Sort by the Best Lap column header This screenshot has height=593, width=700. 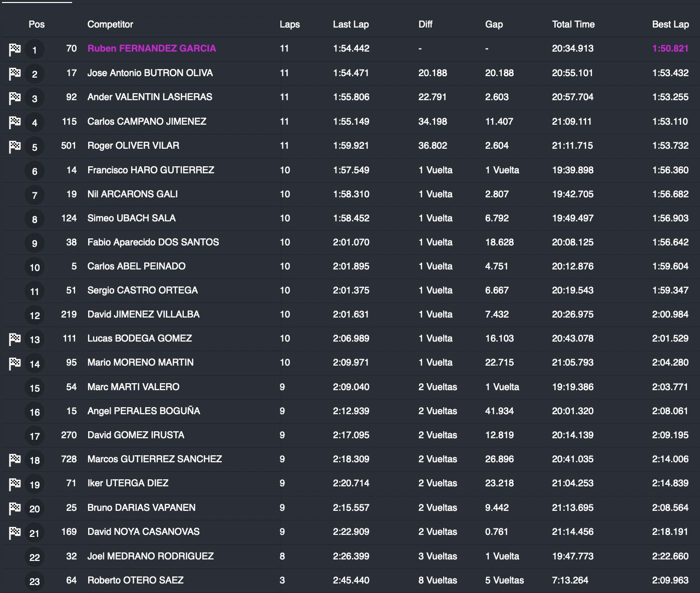670,24
